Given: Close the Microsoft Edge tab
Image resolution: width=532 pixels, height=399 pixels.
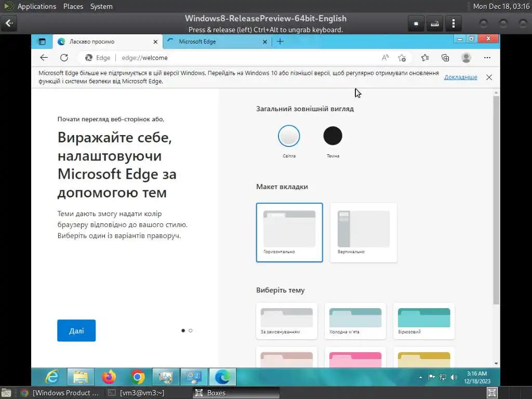Looking at the screenshot, I should click(265, 42).
